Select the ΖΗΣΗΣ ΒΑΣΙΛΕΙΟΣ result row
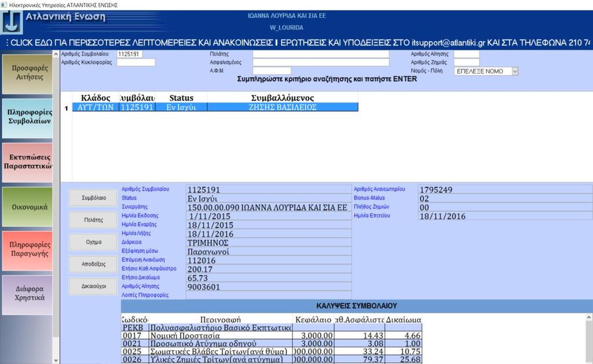The height and width of the screenshot is (364, 593). coord(215,107)
